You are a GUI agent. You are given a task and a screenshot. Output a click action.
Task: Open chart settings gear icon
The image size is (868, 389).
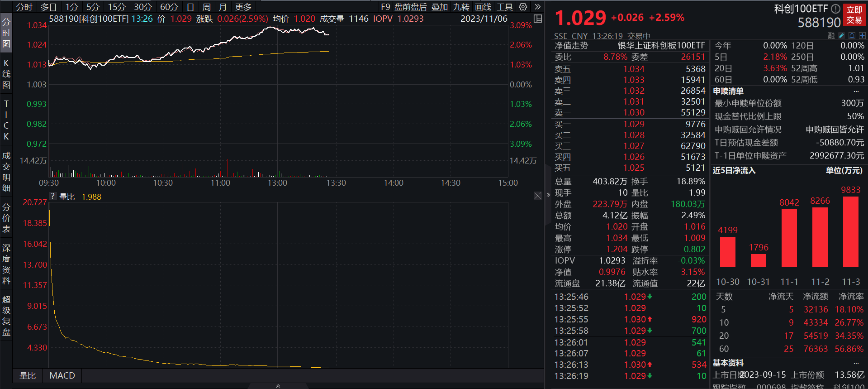click(x=523, y=7)
